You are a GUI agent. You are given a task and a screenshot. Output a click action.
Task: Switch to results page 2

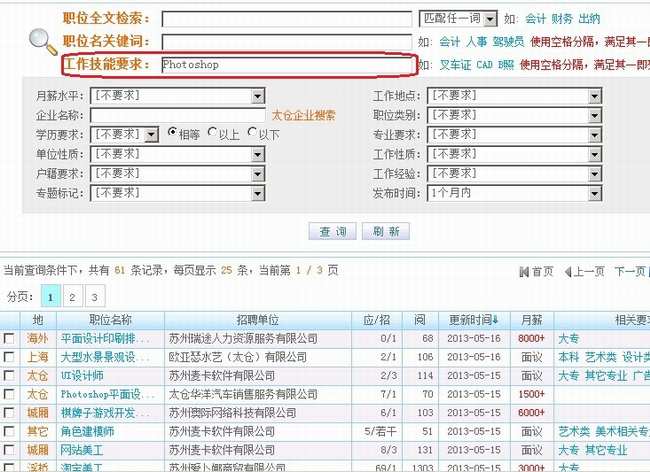click(72, 297)
